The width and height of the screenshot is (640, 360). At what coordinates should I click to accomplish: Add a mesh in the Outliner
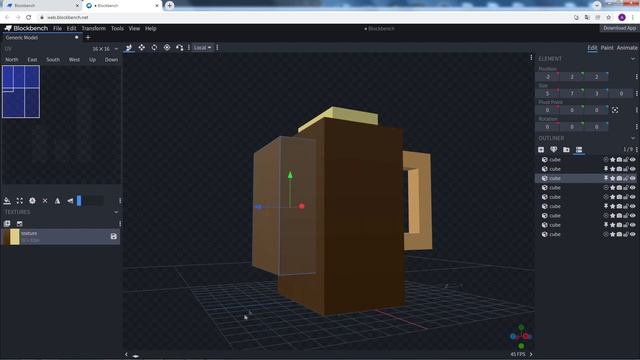(554, 150)
